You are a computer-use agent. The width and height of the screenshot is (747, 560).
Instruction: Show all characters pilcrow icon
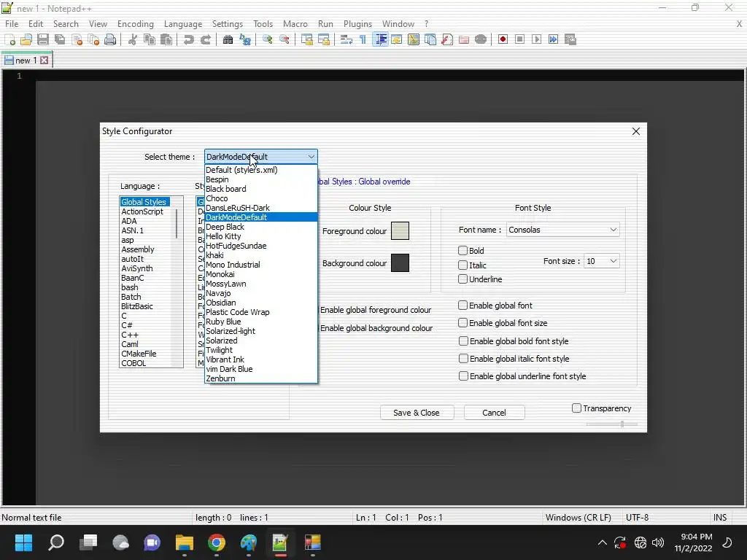[363, 39]
